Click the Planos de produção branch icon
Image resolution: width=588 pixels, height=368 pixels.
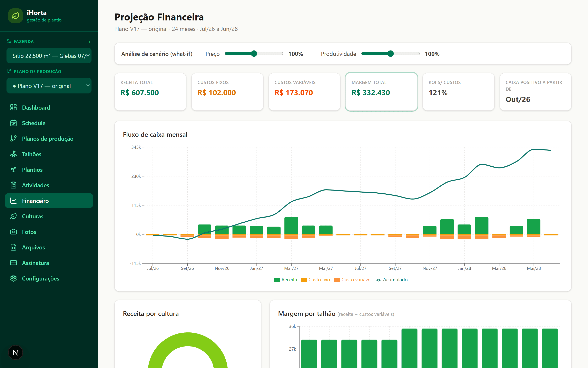pos(13,138)
